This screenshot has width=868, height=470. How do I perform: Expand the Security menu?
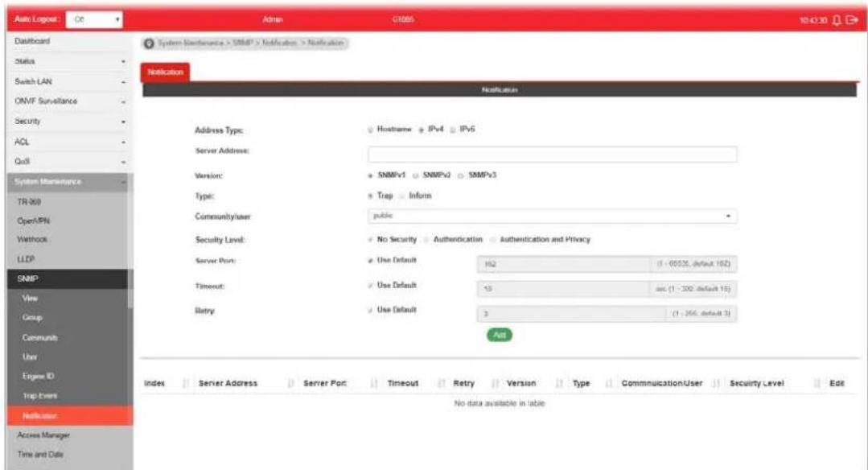click(x=70, y=122)
